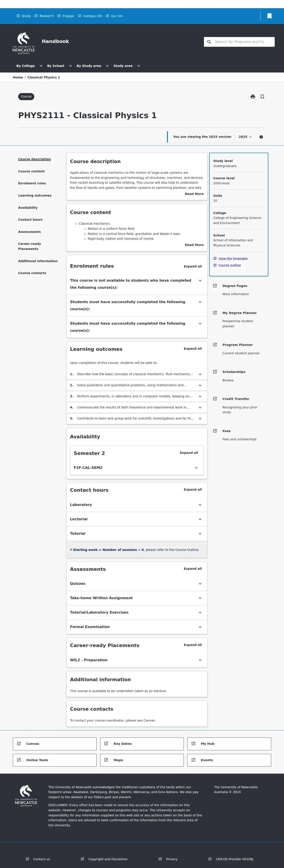284x868 pixels.
Task: Click the print page icon
Action: click(x=253, y=97)
